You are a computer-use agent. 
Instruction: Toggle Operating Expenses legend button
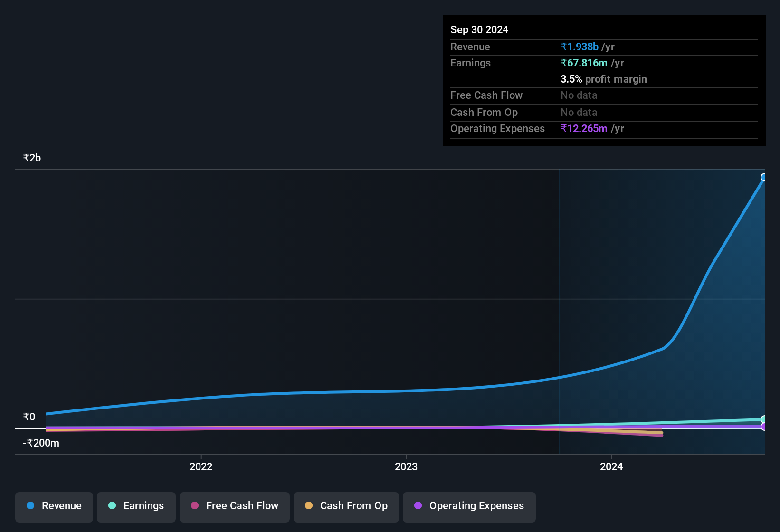[x=469, y=507]
